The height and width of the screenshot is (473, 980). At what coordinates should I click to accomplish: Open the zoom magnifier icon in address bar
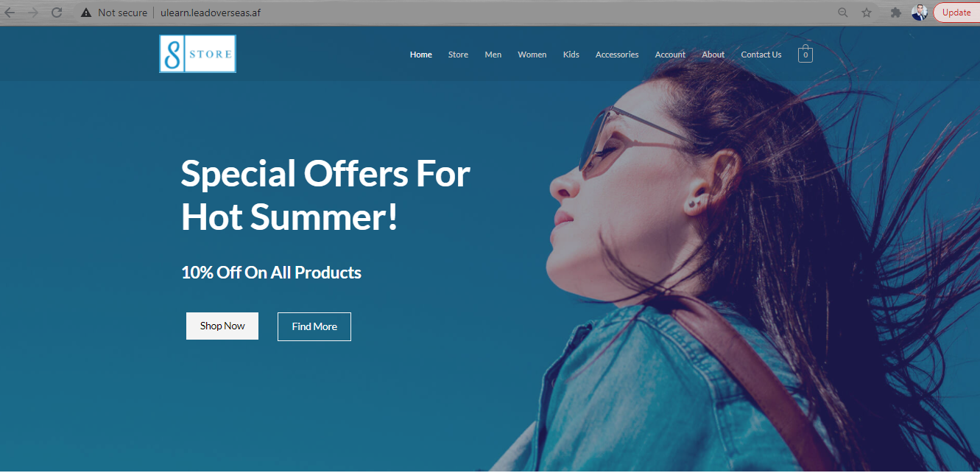[x=843, y=13]
